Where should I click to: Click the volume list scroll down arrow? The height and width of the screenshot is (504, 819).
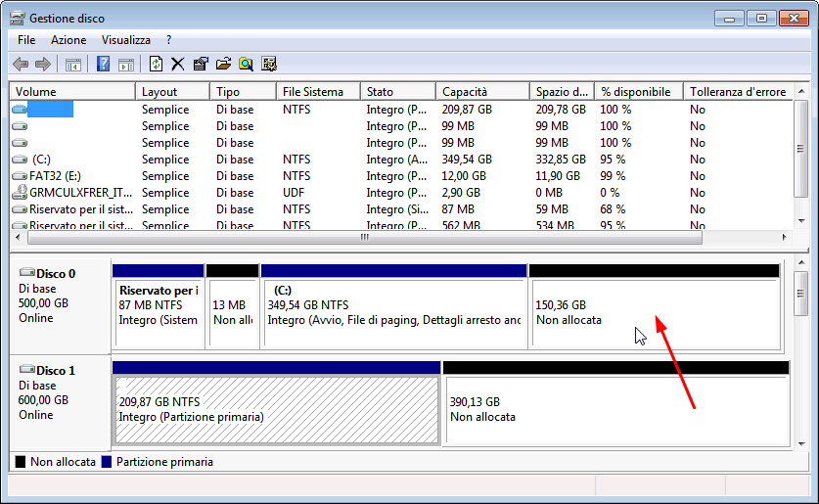pos(801,221)
